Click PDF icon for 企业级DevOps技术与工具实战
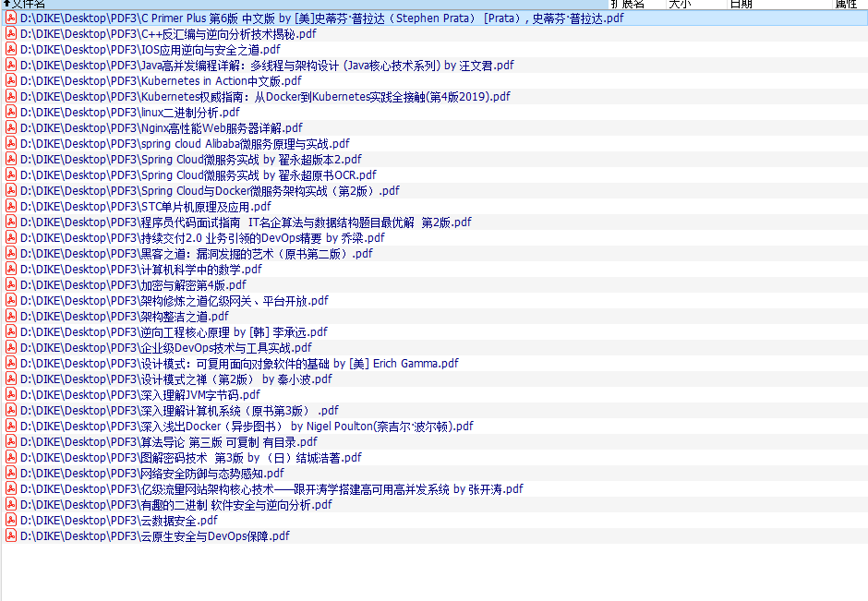868x601 pixels. point(10,347)
